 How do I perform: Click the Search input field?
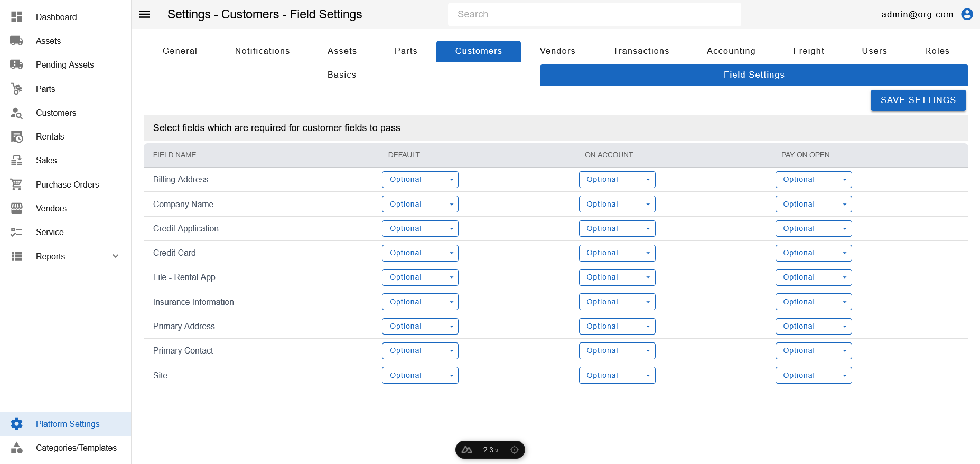point(594,14)
